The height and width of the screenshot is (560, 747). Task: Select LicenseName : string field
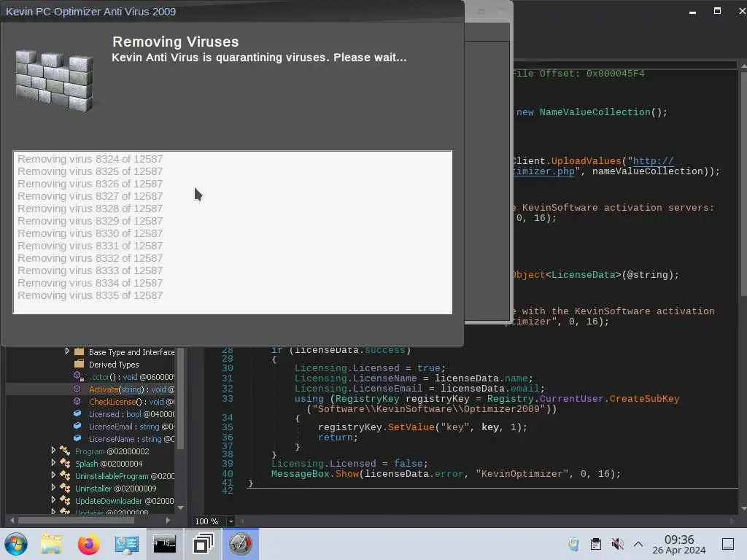[x=131, y=439]
